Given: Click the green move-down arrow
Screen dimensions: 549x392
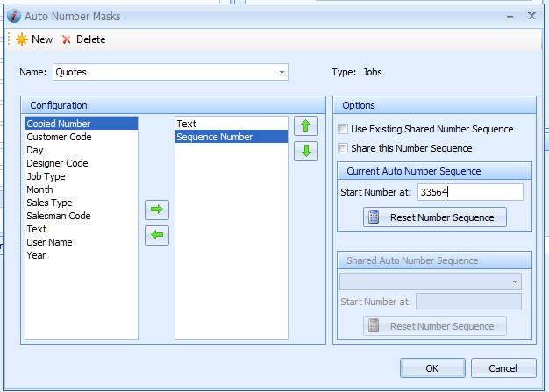Looking at the screenshot, I should 305,151.
